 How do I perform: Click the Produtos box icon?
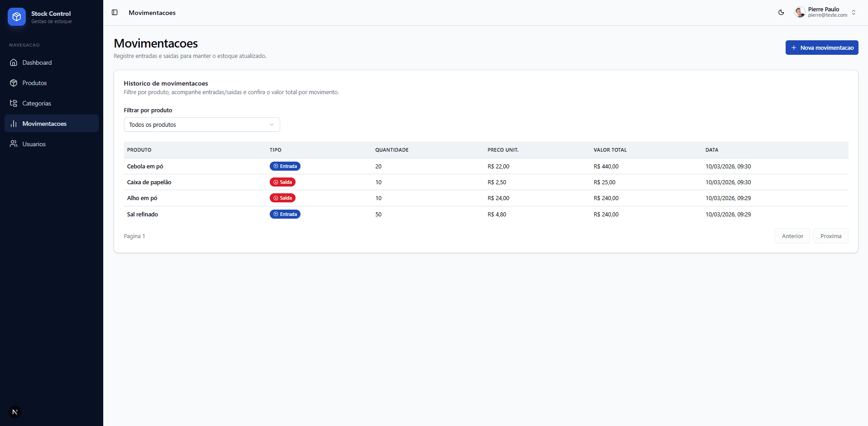pos(14,83)
